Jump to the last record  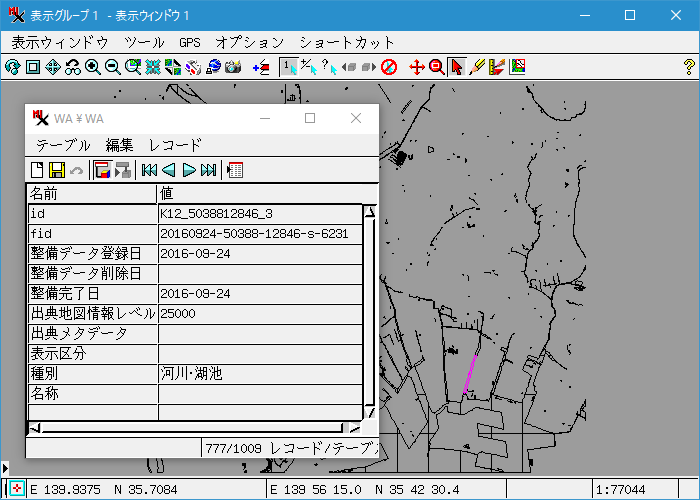pyautogui.click(x=208, y=170)
